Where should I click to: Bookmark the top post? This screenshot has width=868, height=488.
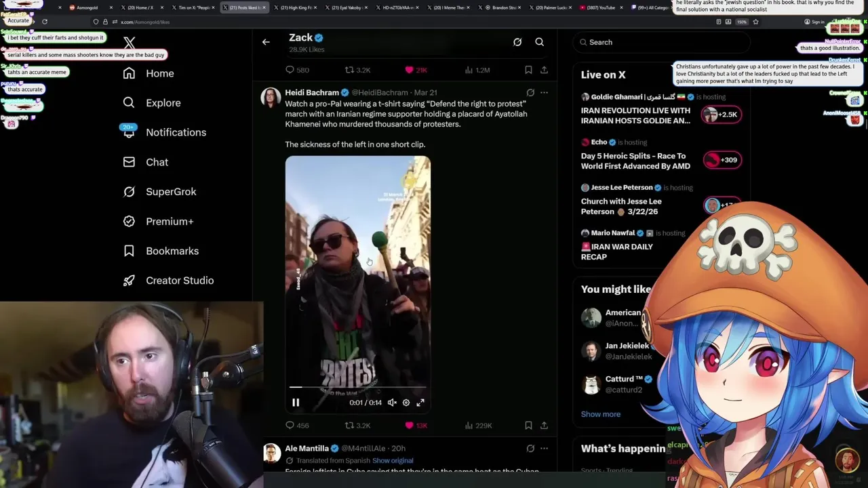pyautogui.click(x=528, y=70)
